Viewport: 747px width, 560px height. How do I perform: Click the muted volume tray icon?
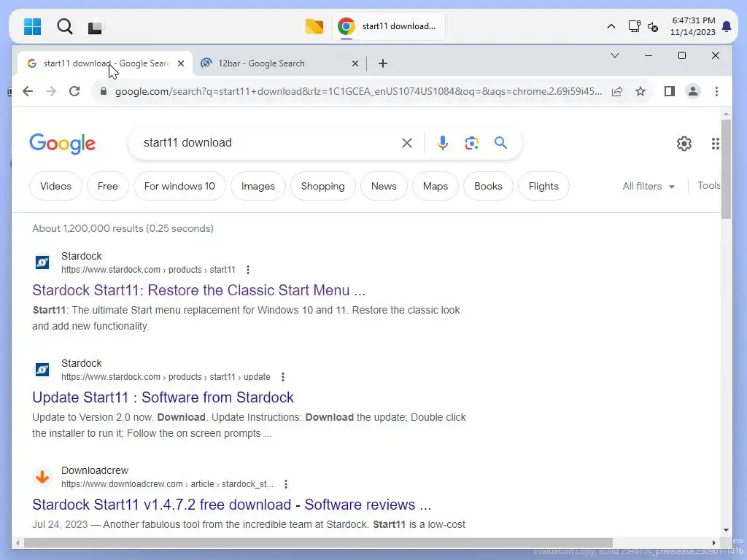653,27
